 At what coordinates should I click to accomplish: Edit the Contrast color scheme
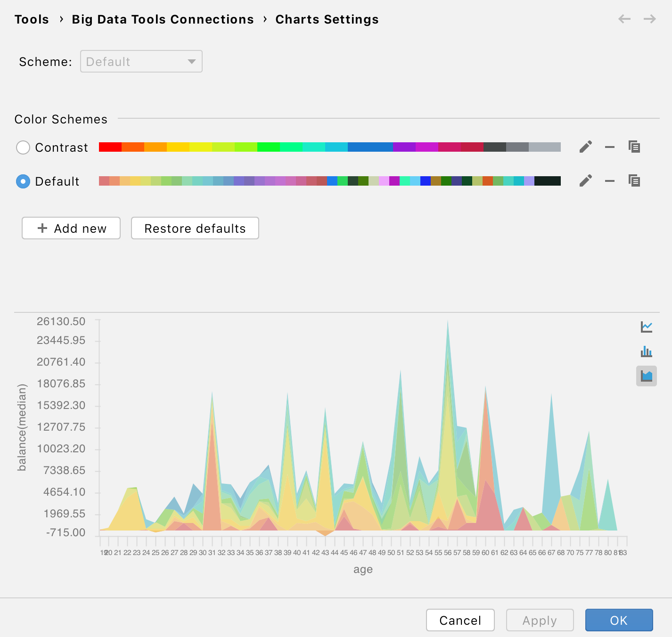(x=585, y=147)
